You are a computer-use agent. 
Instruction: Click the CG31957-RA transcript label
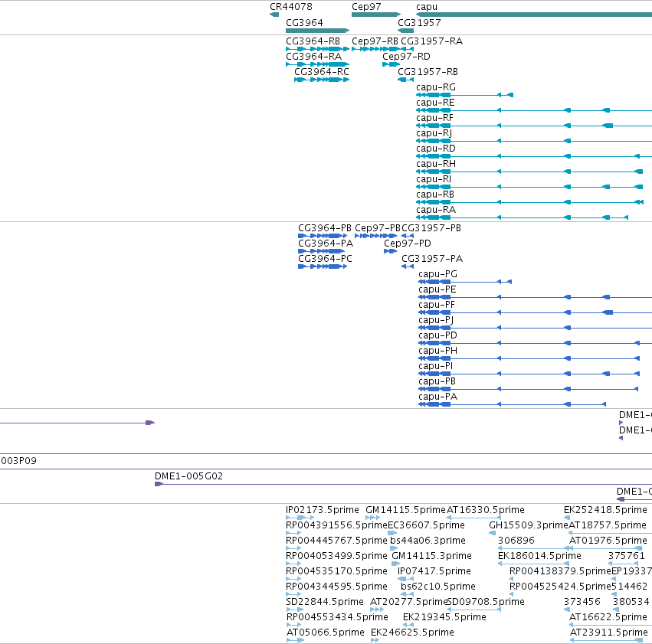(431, 41)
